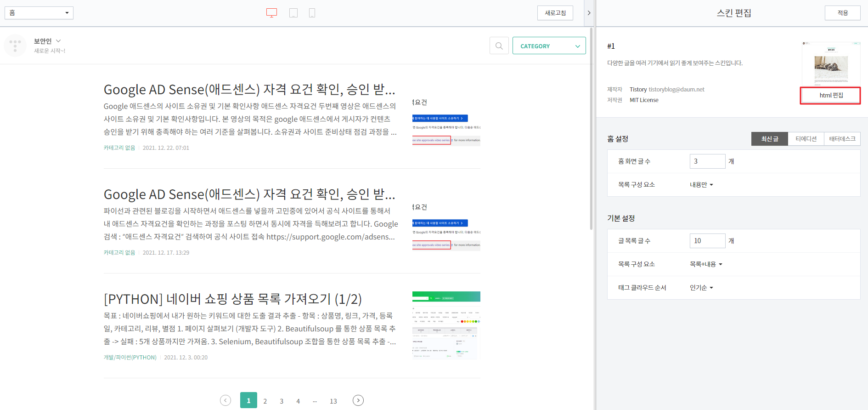Click the blog profile avatar icon

15,46
